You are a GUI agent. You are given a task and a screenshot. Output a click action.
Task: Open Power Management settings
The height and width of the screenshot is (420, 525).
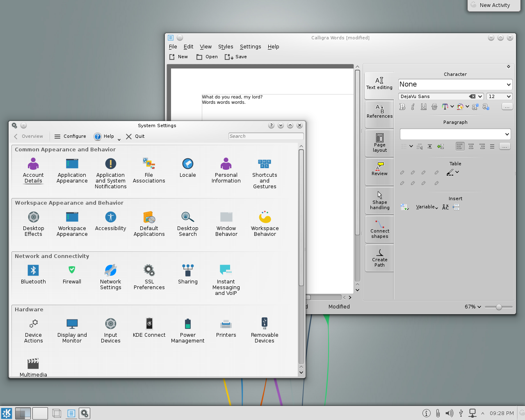187,330
